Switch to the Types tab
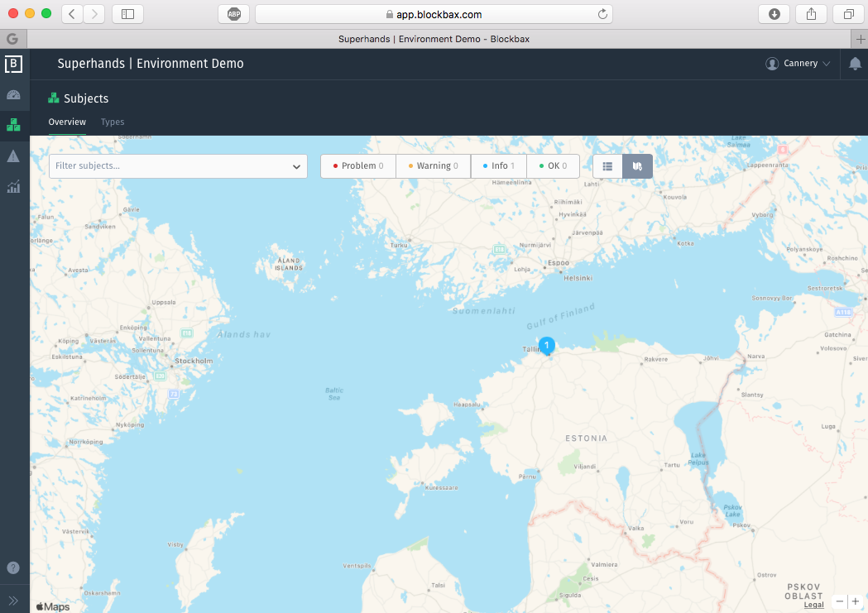868x613 pixels. [113, 122]
